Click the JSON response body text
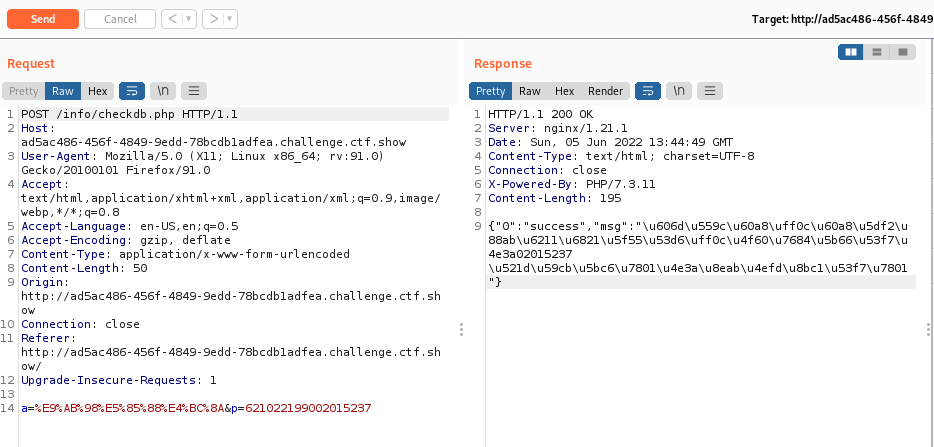 point(698,254)
